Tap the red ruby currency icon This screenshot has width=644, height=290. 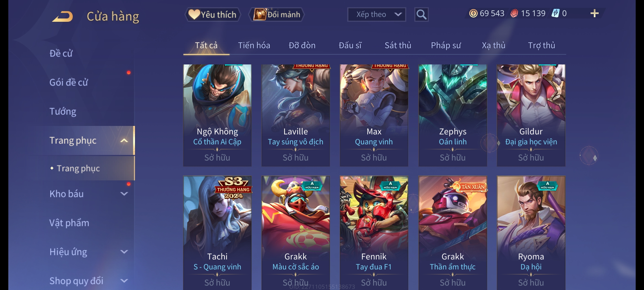[x=514, y=13]
